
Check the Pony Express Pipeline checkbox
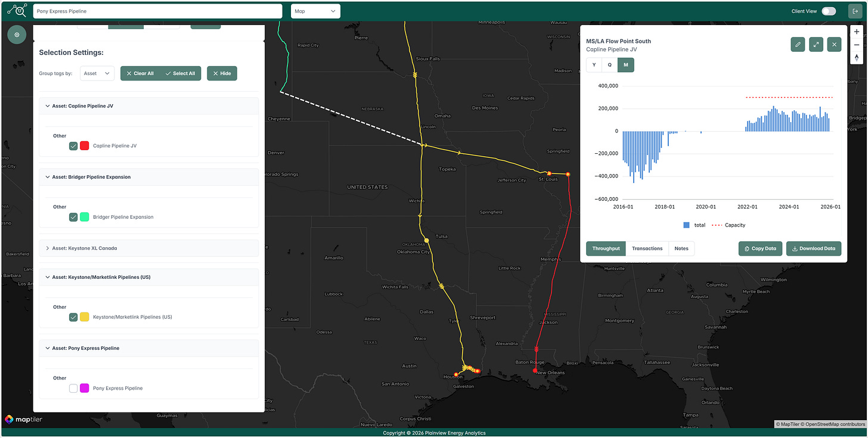point(73,388)
